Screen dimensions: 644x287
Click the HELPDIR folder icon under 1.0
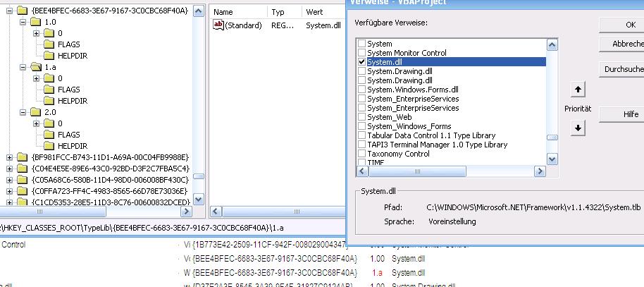pyautogui.click(x=49, y=56)
